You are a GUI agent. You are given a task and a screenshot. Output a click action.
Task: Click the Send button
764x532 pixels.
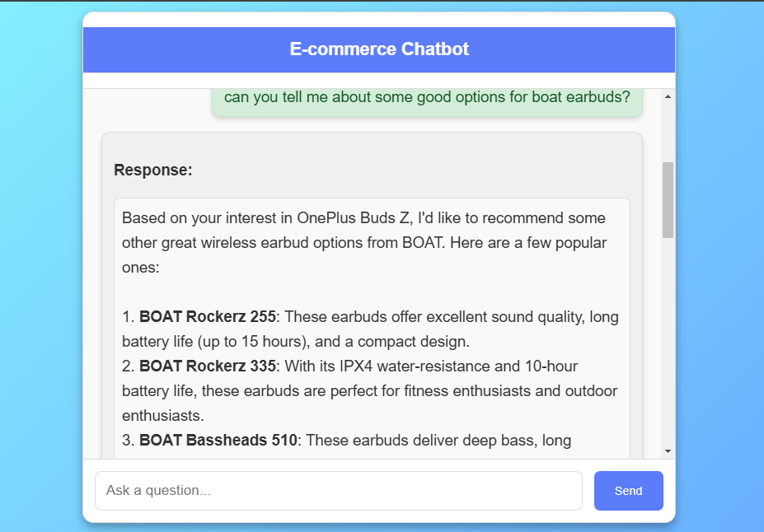pos(628,491)
